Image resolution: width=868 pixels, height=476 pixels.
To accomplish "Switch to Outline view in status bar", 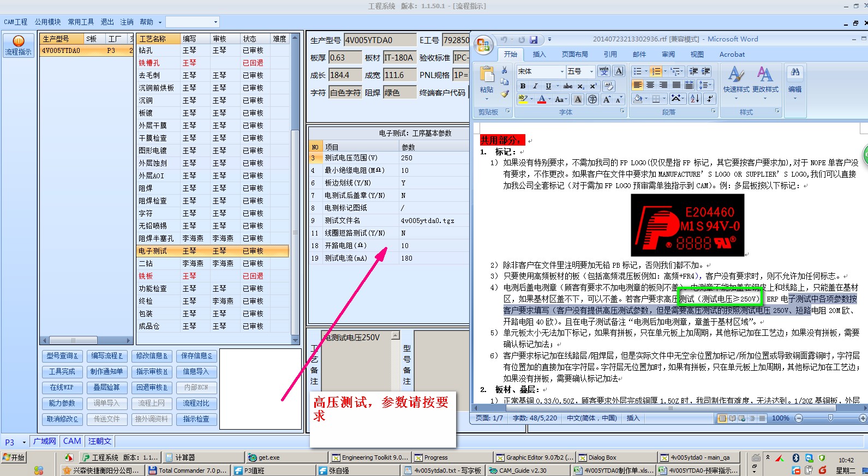I will click(752, 418).
